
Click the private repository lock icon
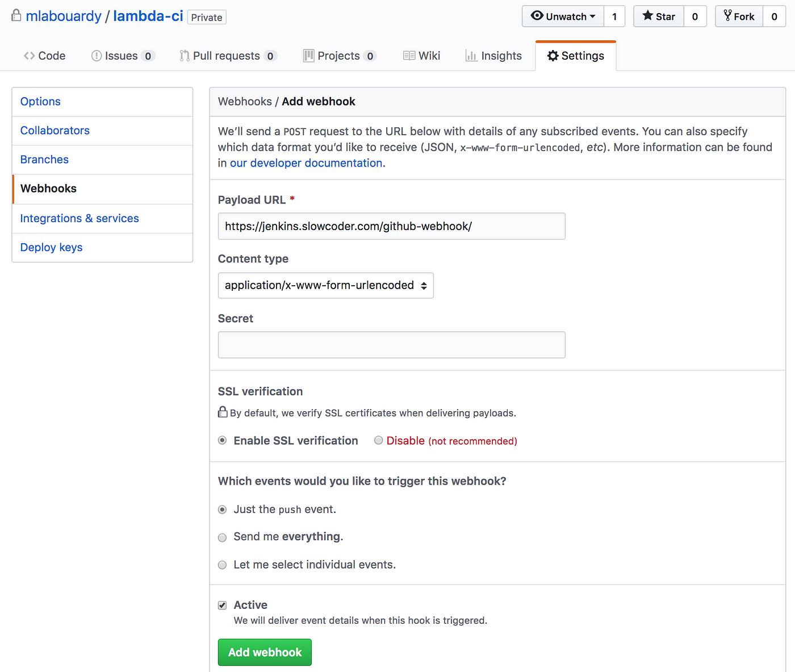pyautogui.click(x=16, y=15)
